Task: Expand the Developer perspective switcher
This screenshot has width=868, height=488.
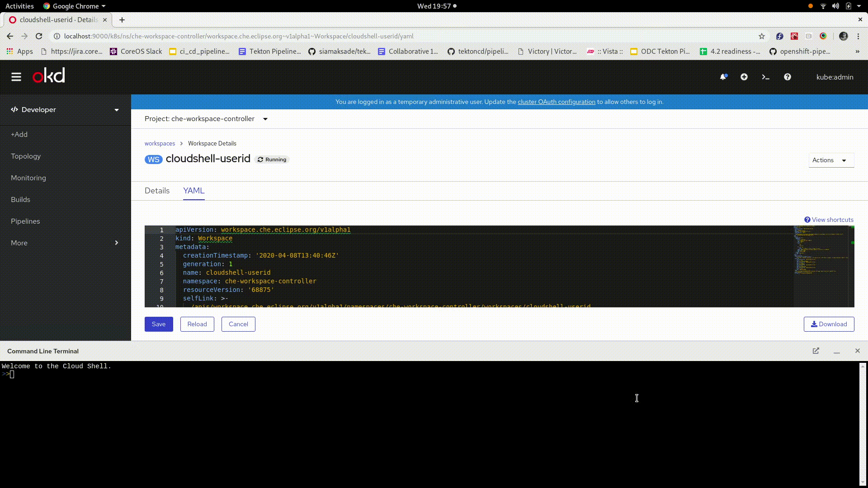Action: coord(66,110)
